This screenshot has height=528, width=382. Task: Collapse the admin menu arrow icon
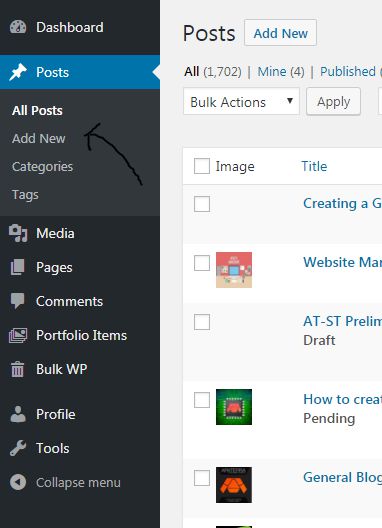18,482
